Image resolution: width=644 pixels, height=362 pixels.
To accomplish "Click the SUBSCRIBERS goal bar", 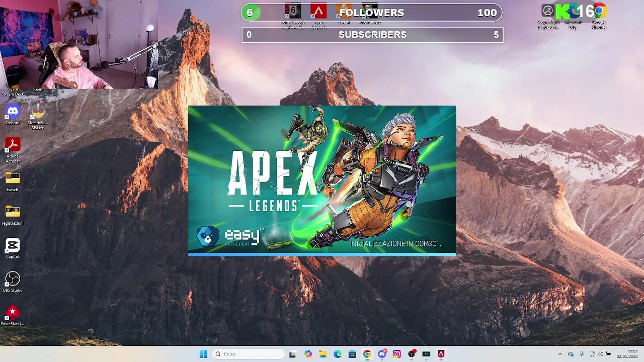I will point(372,35).
